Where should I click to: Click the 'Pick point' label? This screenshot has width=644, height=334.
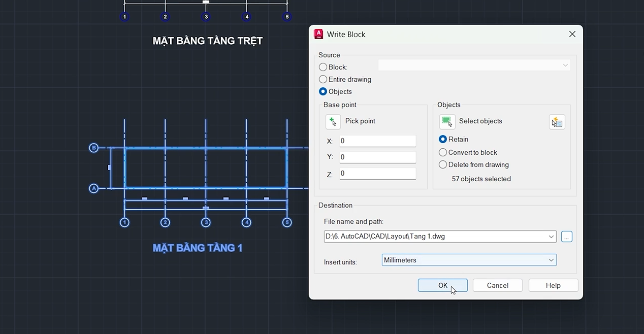(360, 121)
